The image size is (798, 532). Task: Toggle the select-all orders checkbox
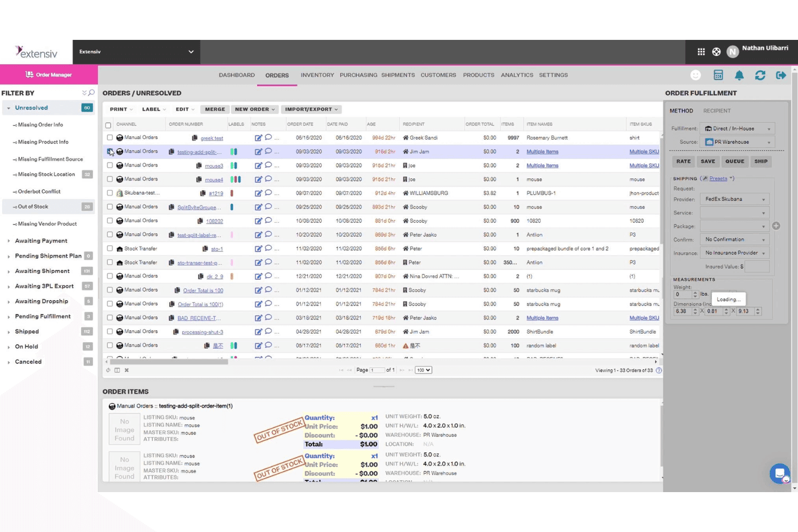coord(108,125)
